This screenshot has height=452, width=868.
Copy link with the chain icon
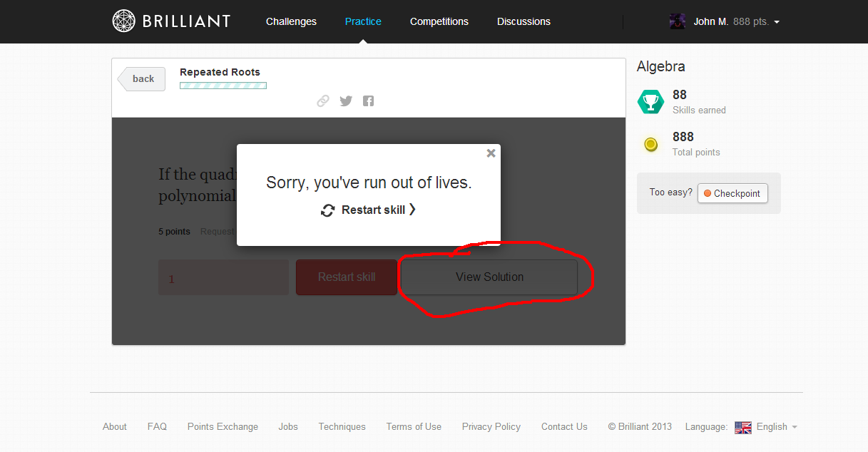tap(323, 101)
